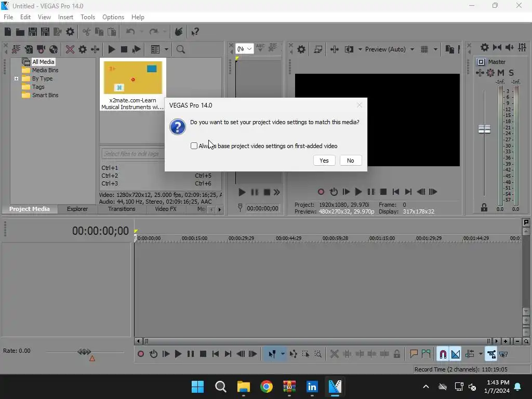Screen dimensions: 532x399
Task: Click the Save project icon
Action: tap(33, 32)
